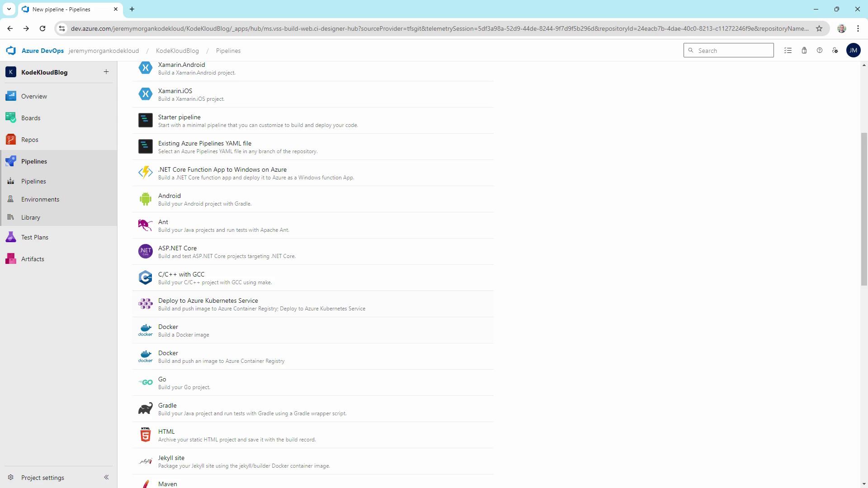The width and height of the screenshot is (868, 488).
Task: Click the page vertical scrollbar thumb
Action: coord(863,209)
